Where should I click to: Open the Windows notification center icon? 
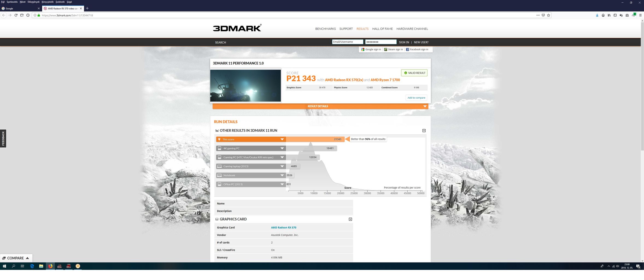tap(638, 266)
